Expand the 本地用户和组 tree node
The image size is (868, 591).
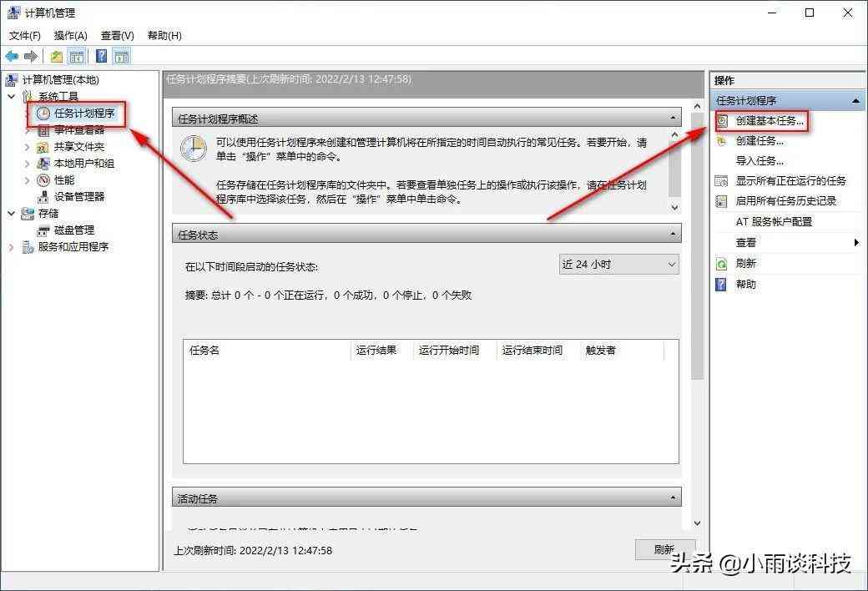(x=27, y=164)
